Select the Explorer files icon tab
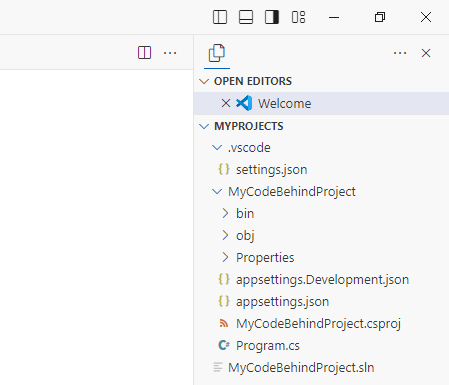The width and height of the screenshot is (449, 385). coord(217,53)
